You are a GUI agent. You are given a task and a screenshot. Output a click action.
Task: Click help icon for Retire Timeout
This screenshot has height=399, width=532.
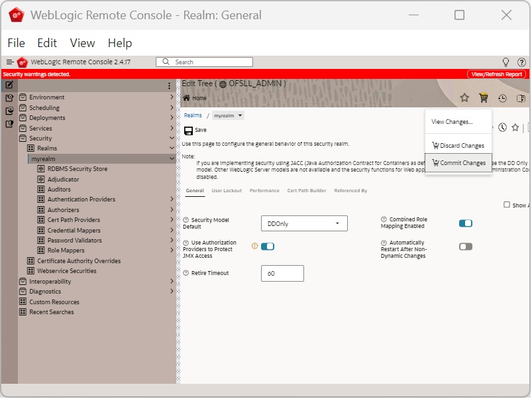186,273
